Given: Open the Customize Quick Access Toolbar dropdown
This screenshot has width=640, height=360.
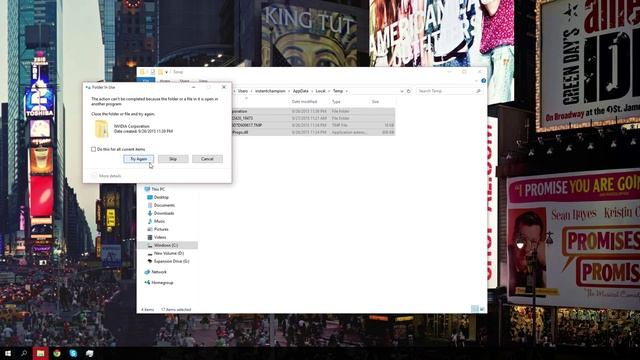Looking at the screenshot, I should (167, 72).
